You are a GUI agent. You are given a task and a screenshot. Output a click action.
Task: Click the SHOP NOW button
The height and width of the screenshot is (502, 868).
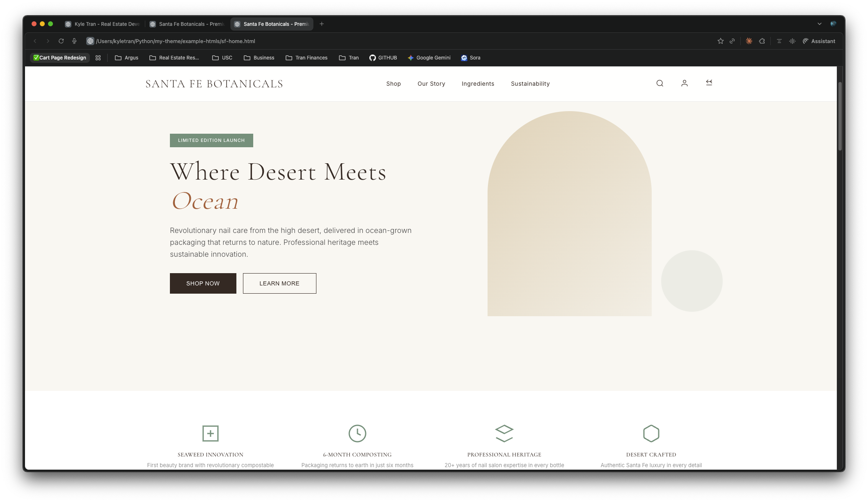click(203, 283)
